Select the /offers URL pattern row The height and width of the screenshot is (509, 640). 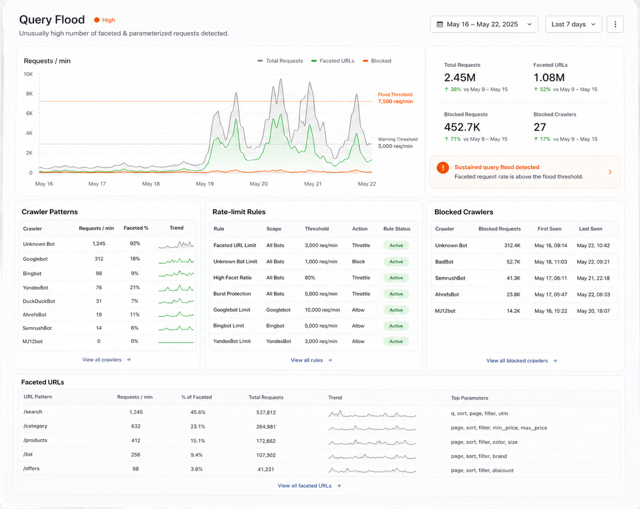(320, 469)
